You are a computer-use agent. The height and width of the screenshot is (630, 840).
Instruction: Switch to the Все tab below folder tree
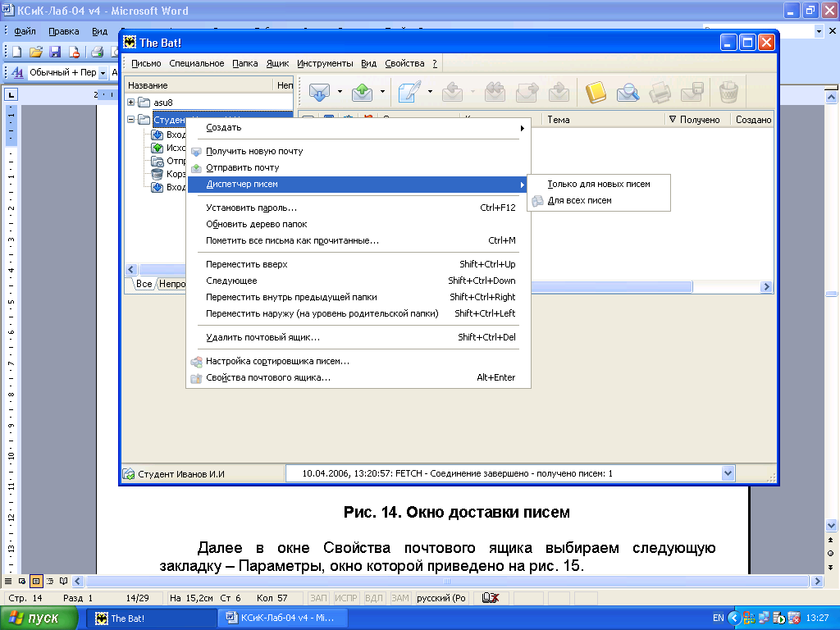coord(144,283)
